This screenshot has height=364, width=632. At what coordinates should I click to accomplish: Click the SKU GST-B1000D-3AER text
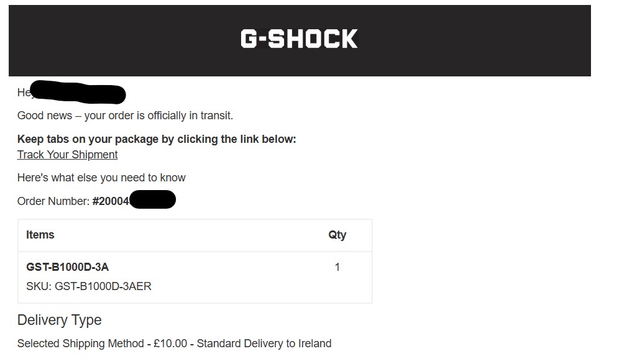click(89, 286)
